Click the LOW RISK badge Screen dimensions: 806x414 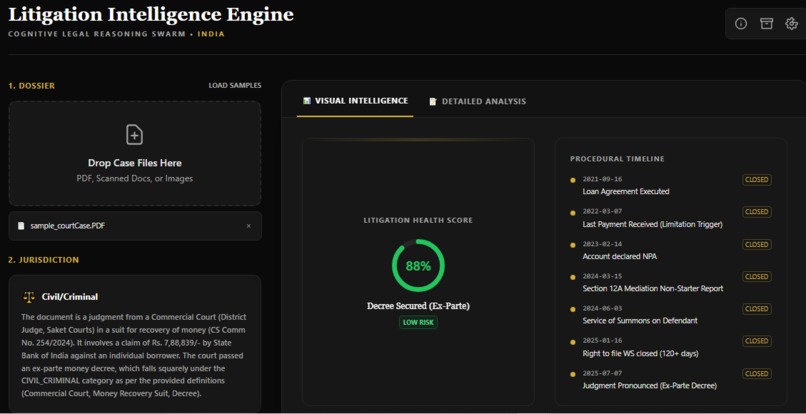coord(418,322)
